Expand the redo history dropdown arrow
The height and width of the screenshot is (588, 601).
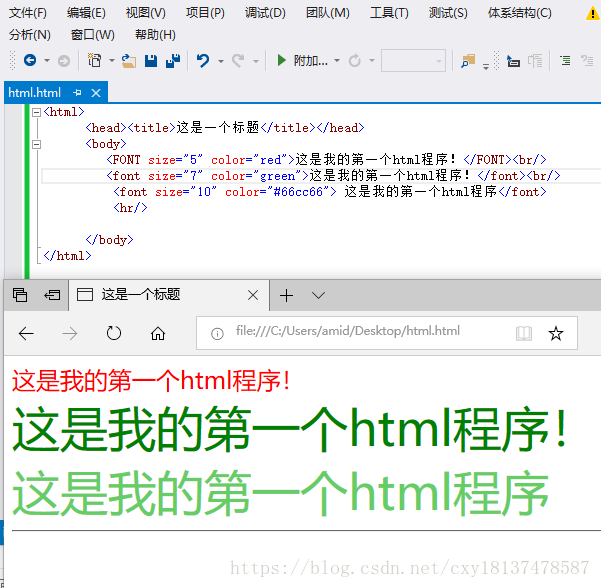coord(256,61)
